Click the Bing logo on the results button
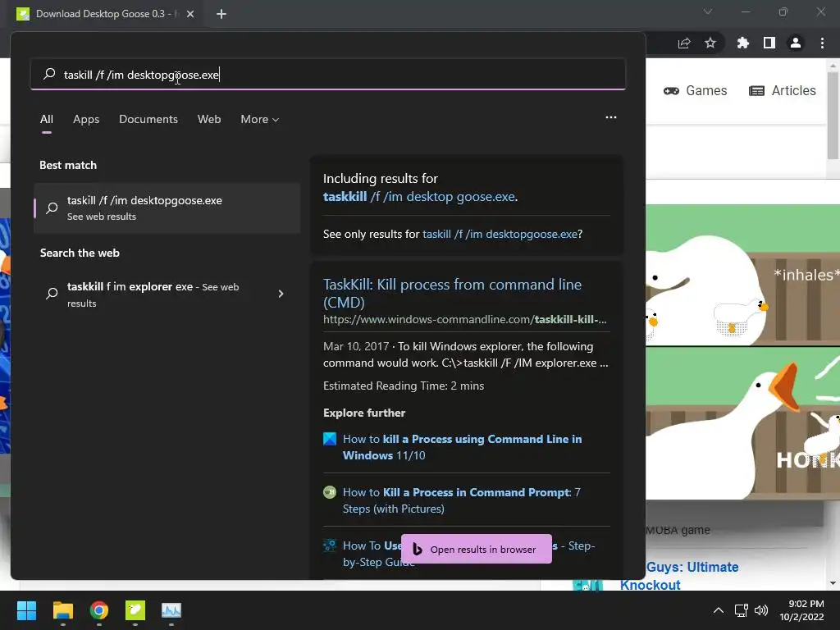The image size is (840, 630). click(418, 549)
